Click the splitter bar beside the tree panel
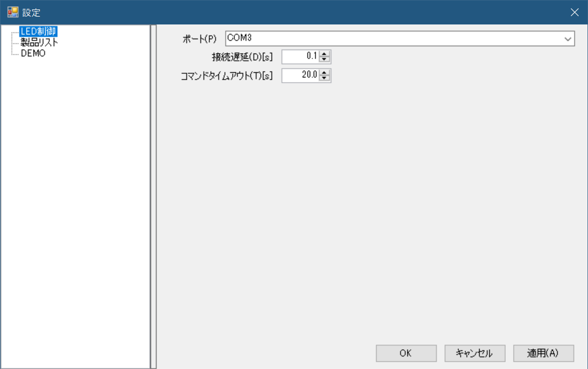This screenshot has width=588, height=369. pyautogui.click(x=153, y=197)
